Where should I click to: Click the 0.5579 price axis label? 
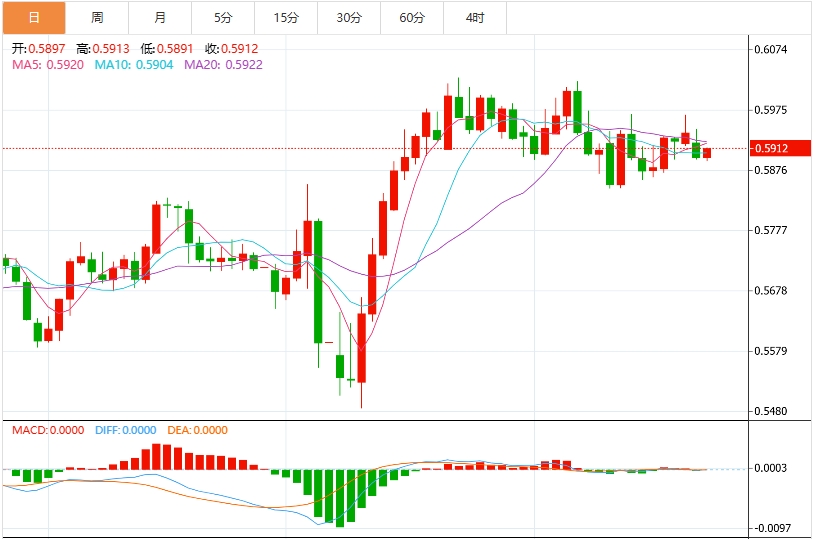pyautogui.click(x=771, y=351)
